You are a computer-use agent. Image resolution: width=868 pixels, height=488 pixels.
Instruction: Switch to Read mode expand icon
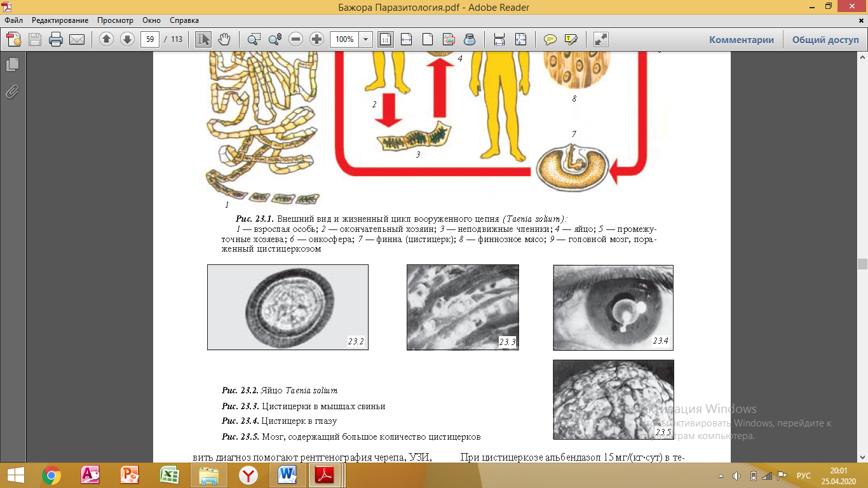(601, 39)
